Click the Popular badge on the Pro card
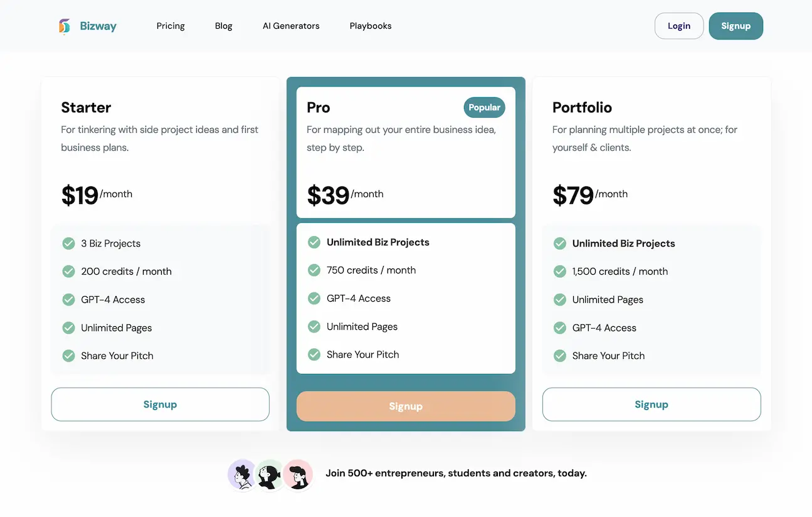812x517 pixels. tap(483, 107)
